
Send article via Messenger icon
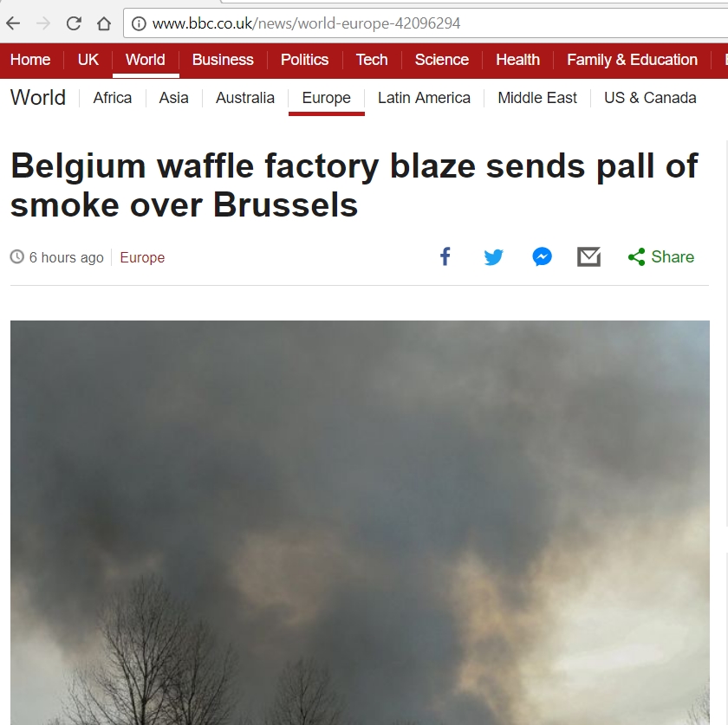542,256
